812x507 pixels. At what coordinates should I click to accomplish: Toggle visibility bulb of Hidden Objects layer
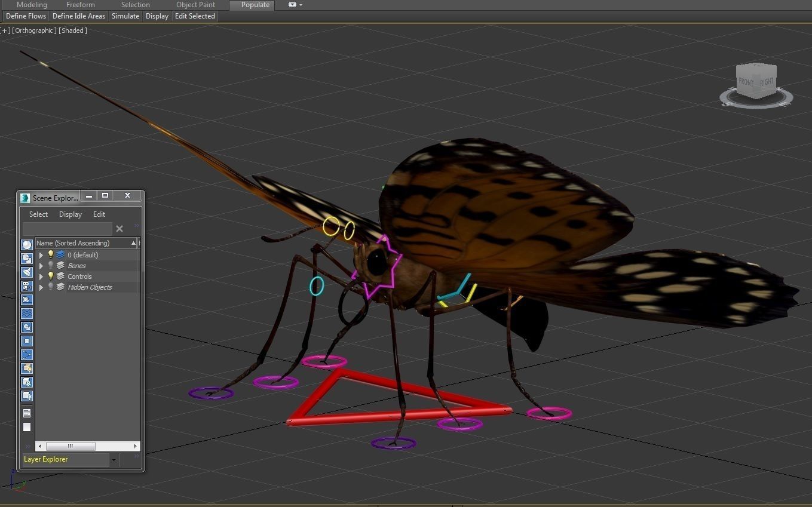(x=51, y=287)
